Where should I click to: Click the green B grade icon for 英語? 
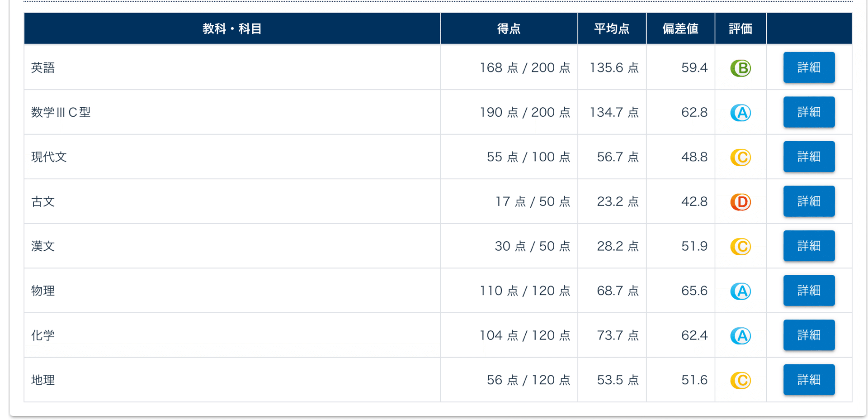click(741, 68)
